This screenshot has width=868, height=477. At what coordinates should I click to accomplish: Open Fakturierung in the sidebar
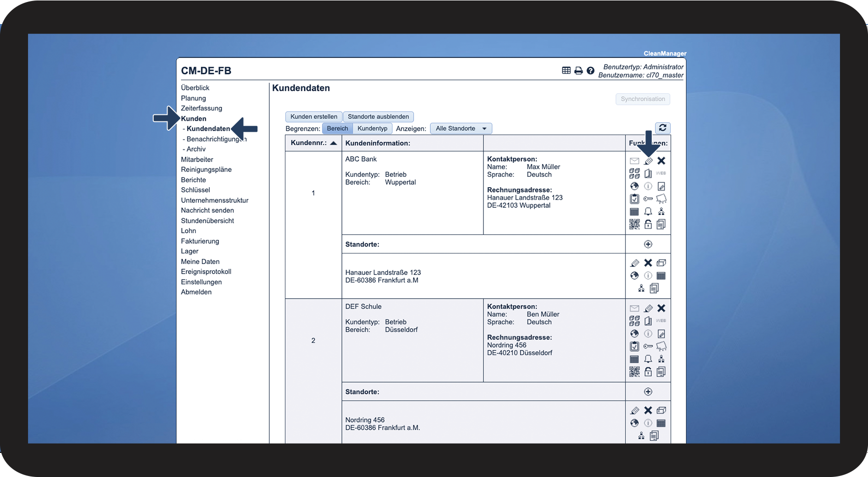(x=200, y=241)
